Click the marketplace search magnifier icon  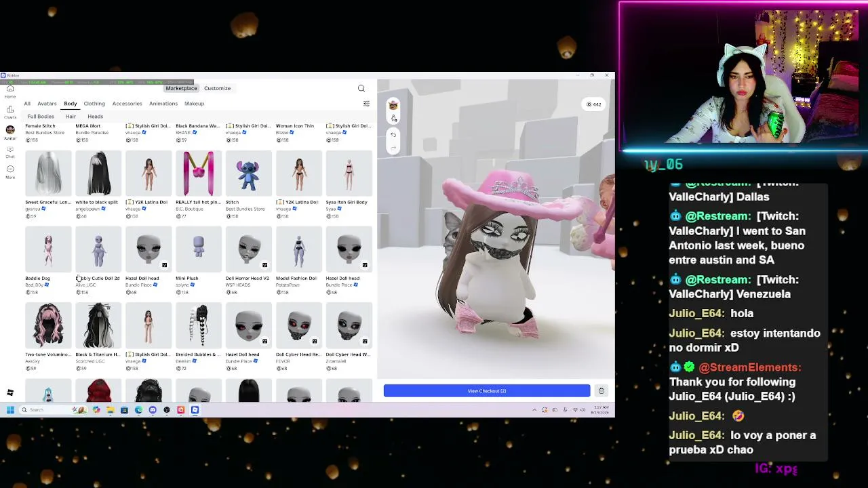coord(361,88)
